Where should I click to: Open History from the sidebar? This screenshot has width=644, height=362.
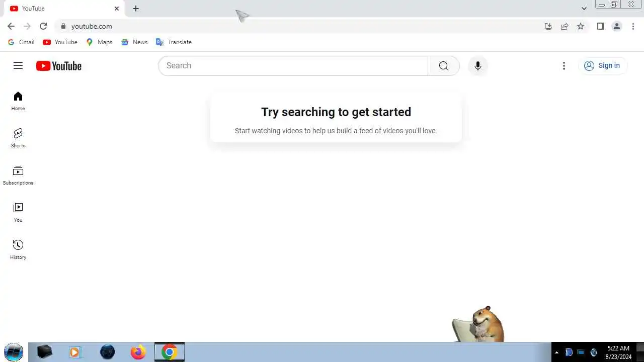[18, 250]
